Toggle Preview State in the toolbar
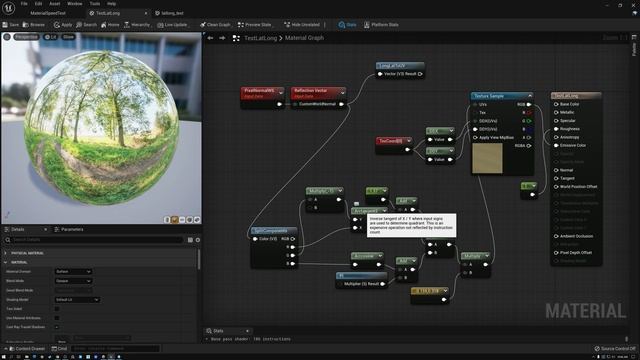 click(255, 25)
